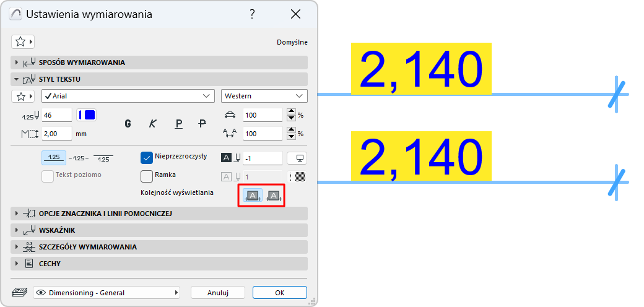Image resolution: width=644 pixels, height=307 pixels.
Task: Click the layer stack icon at bottom left
Action: point(19,293)
